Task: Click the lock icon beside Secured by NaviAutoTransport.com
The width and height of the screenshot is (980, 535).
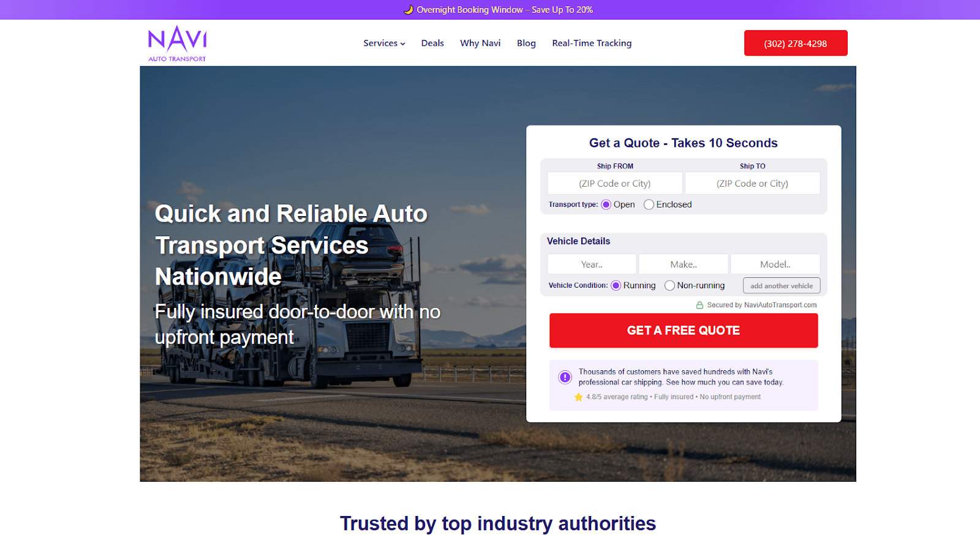Action: coord(699,305)
